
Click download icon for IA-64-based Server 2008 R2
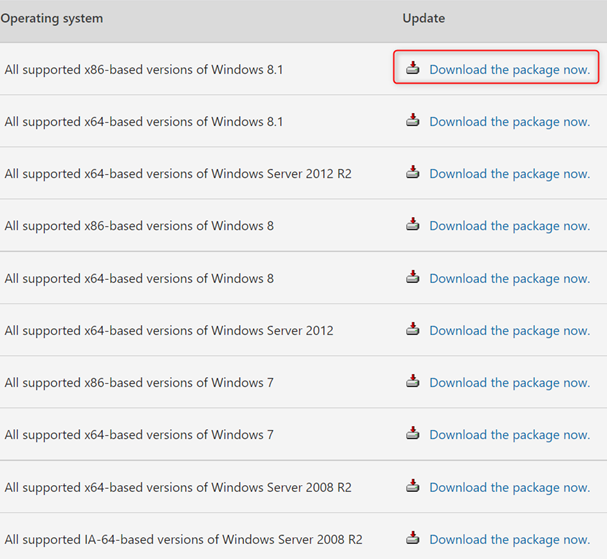point(413,538)
